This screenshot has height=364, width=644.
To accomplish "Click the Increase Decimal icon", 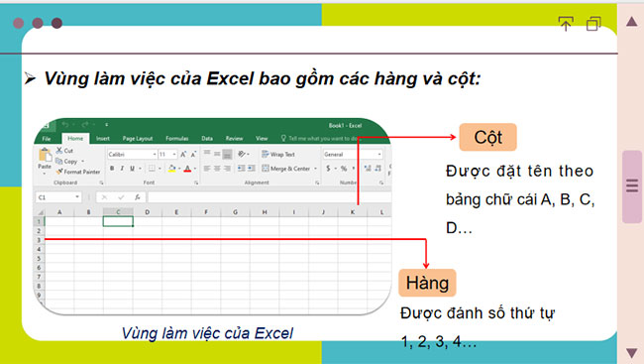I will (368, 169).
